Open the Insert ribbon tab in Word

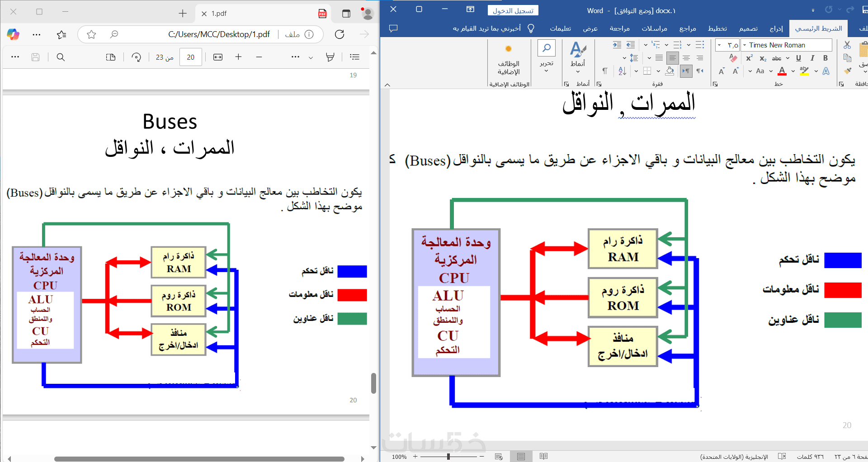click(776, 28)
